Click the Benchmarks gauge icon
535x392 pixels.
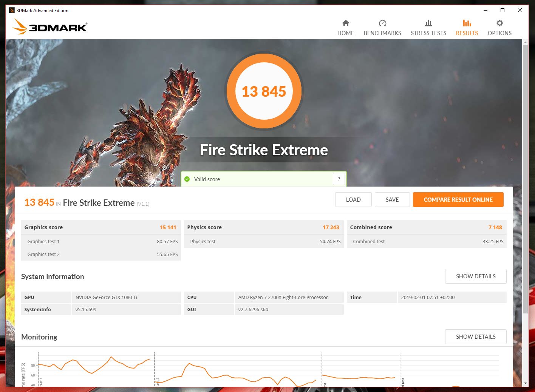pyautogui.click(x=382, y=23)
